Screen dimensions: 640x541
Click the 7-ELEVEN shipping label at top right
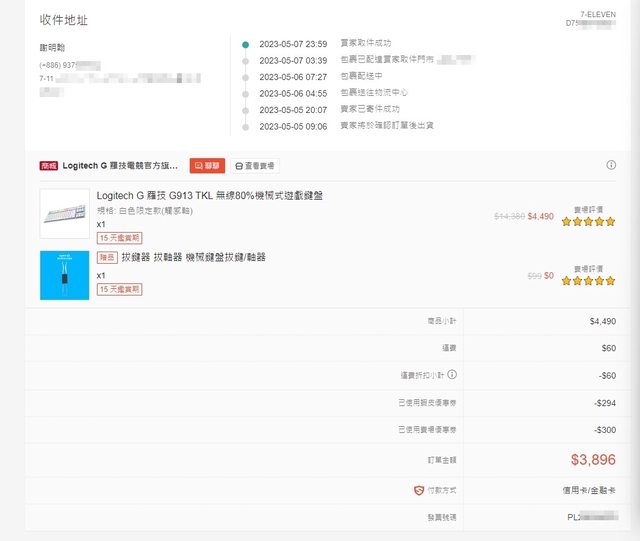[x=598, y=13]
